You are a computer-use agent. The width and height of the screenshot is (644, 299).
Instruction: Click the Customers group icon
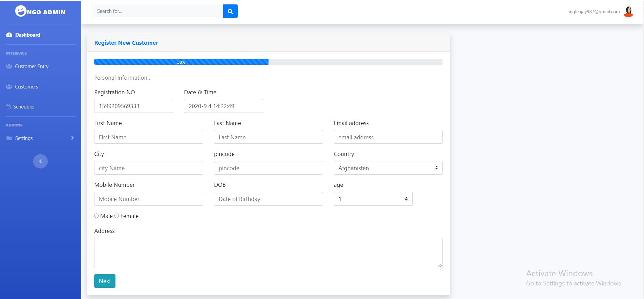(x=9, y=87)
